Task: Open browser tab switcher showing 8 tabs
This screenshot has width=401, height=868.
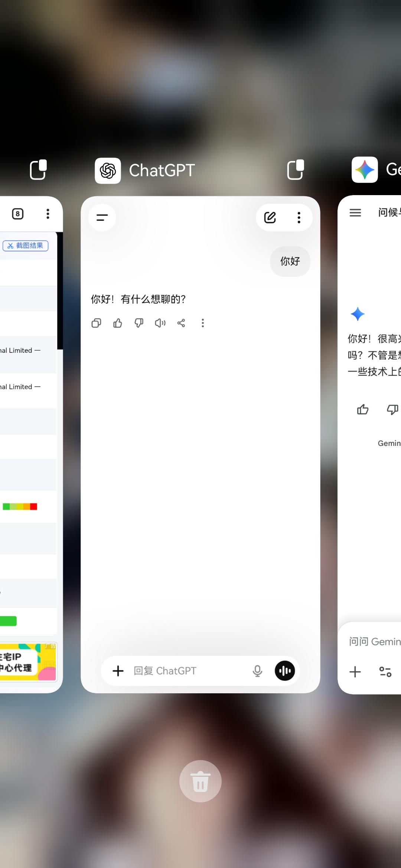Action: coord(17,214)
